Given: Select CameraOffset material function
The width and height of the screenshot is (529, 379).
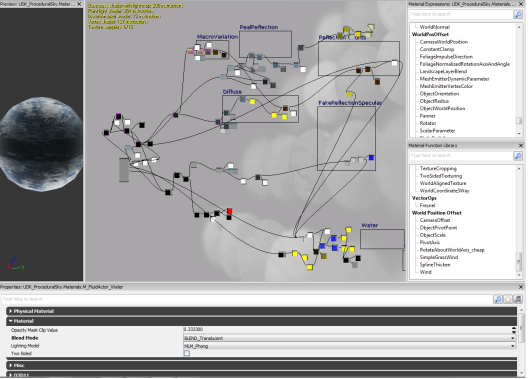Looking at the screenshot, I should (435, 220).
